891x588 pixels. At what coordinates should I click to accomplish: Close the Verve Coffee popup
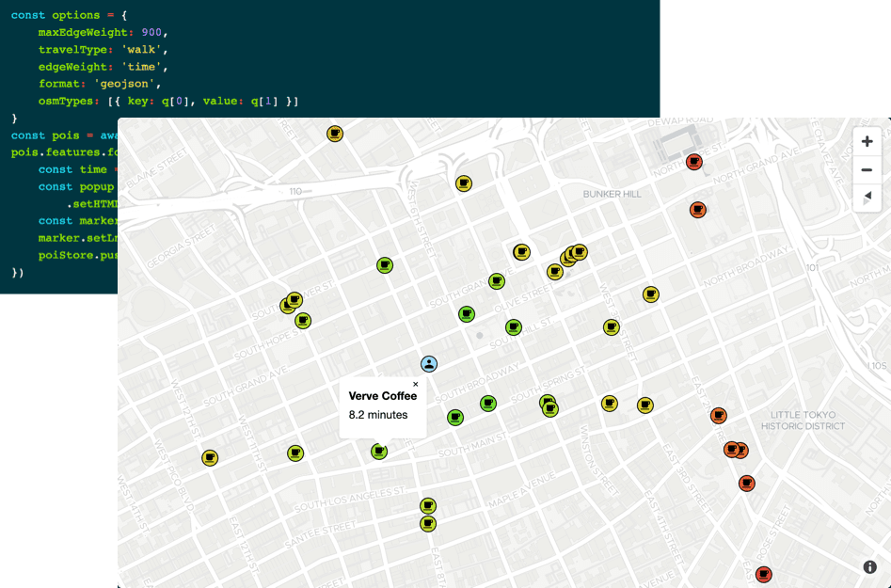coord(415,385)
